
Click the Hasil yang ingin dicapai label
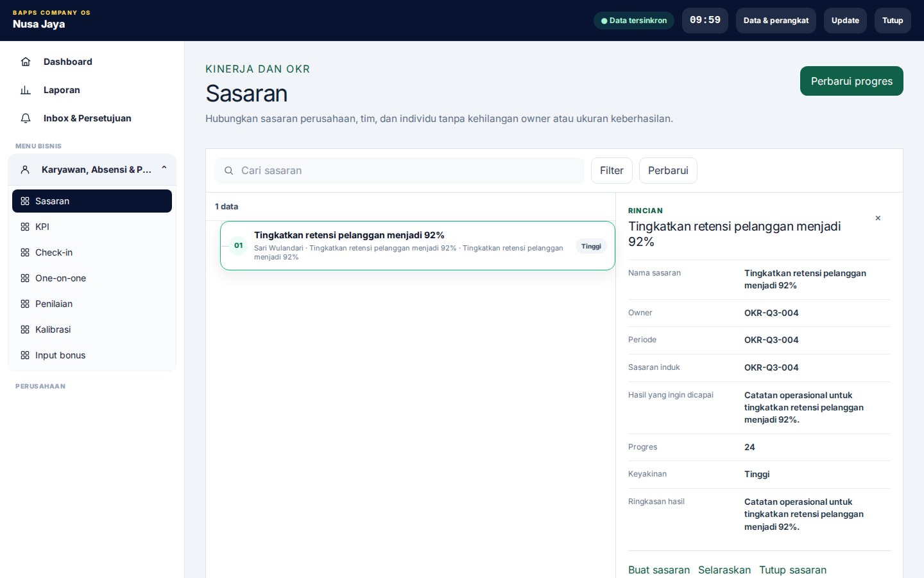coord(671,395)
